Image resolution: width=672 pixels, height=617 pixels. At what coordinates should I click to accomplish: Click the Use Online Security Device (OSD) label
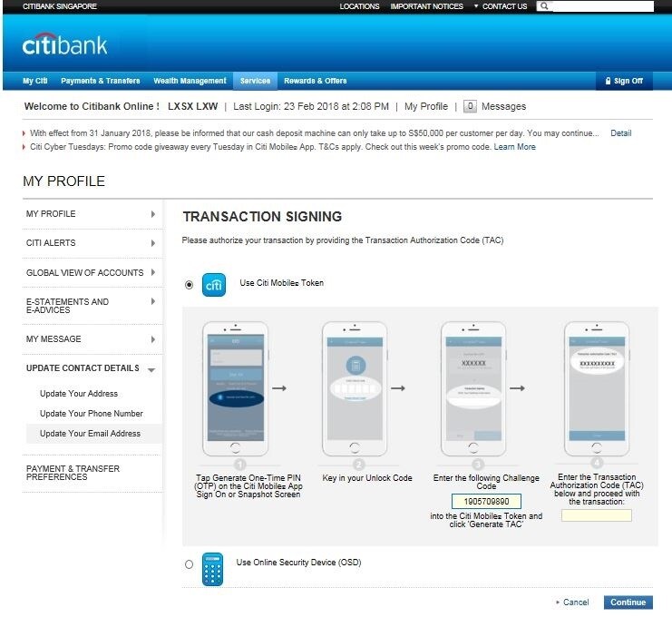click(298, 563)
